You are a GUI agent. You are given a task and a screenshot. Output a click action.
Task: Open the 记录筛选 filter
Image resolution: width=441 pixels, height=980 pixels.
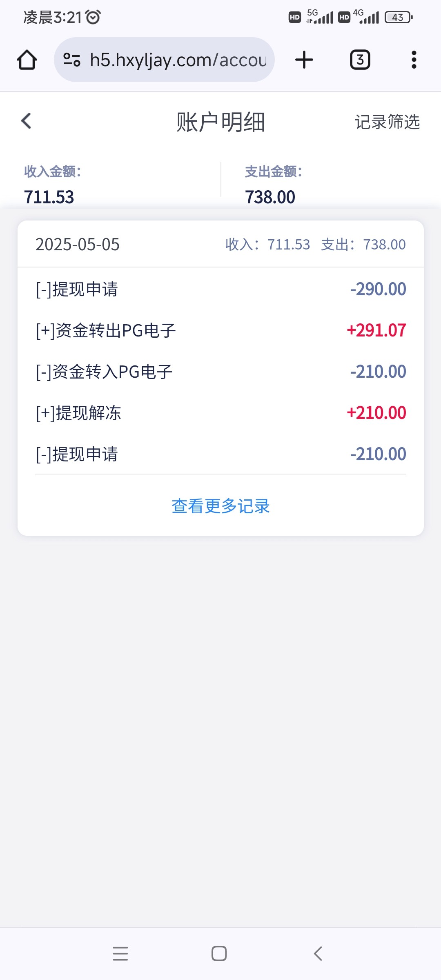[387, 122]
